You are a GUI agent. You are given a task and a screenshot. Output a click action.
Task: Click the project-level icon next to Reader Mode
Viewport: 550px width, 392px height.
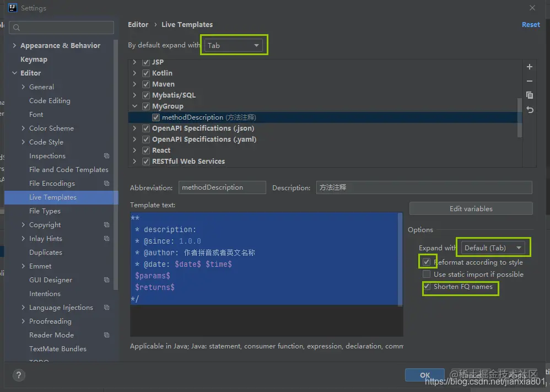[x=106, y=335]
